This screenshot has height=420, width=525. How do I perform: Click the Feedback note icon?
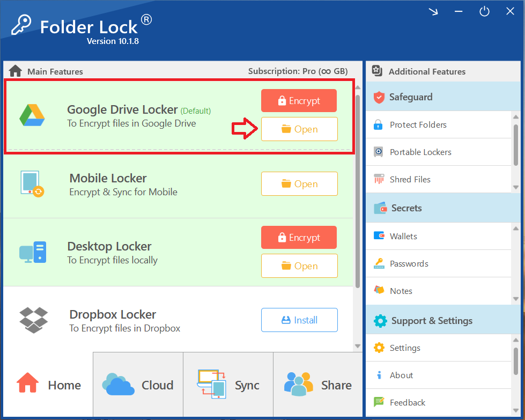pos(379,401)
